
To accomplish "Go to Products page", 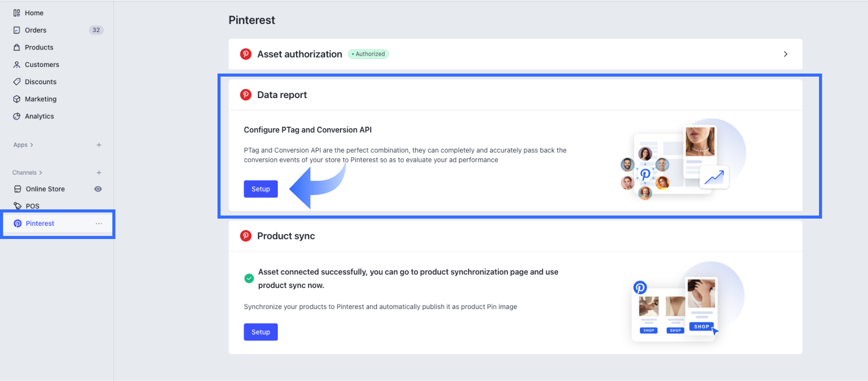I will pyautogui.click(x=39, y=47).
